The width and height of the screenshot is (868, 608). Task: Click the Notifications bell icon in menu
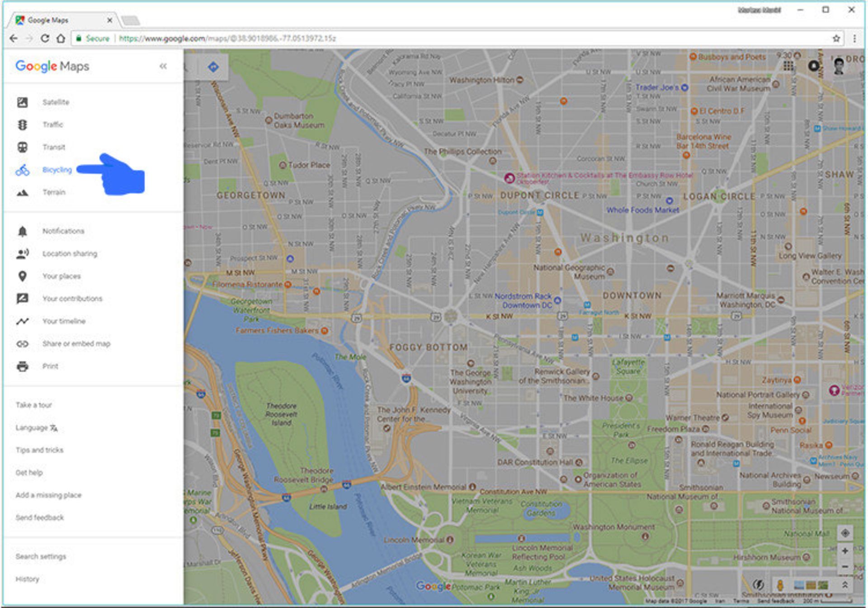pyautogui.click(x=22, y=231)
